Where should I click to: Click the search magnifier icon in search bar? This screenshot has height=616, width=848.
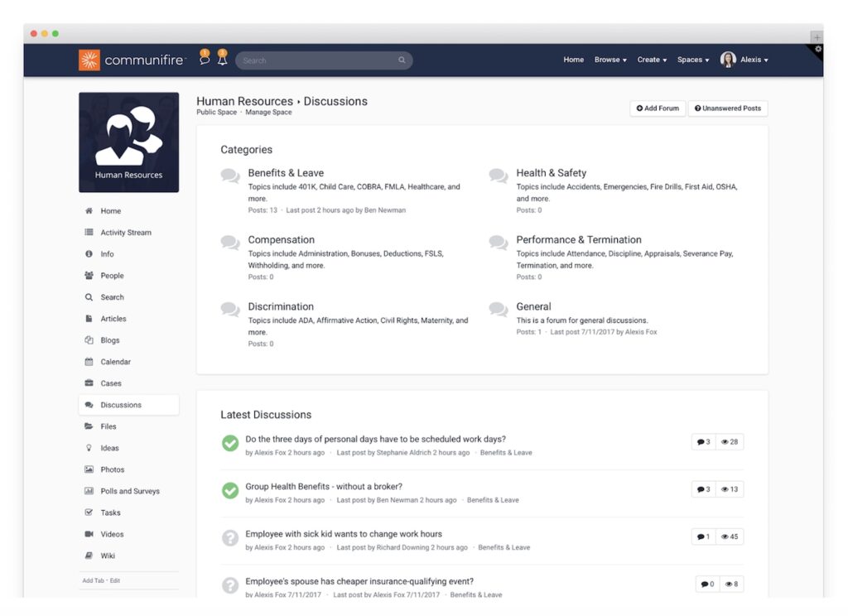coord(402,60)
